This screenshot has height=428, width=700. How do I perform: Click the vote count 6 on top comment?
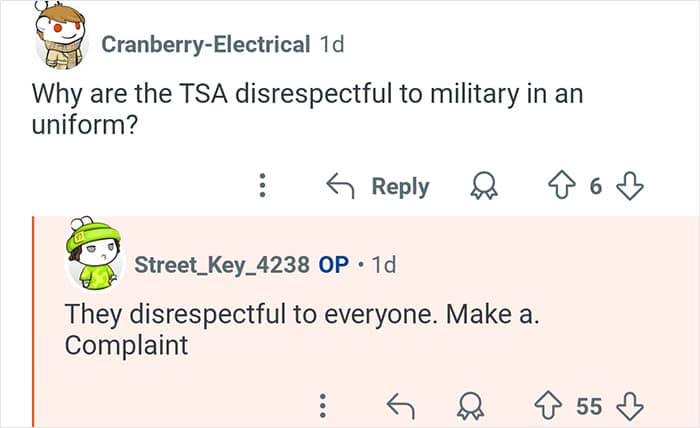pos(598,186)
